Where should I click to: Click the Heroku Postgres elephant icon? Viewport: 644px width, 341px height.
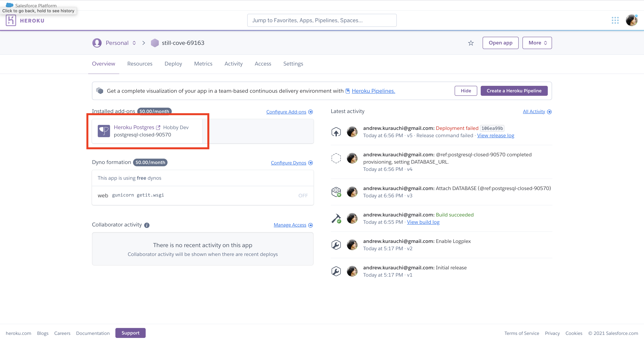click(x=104, y=131)
